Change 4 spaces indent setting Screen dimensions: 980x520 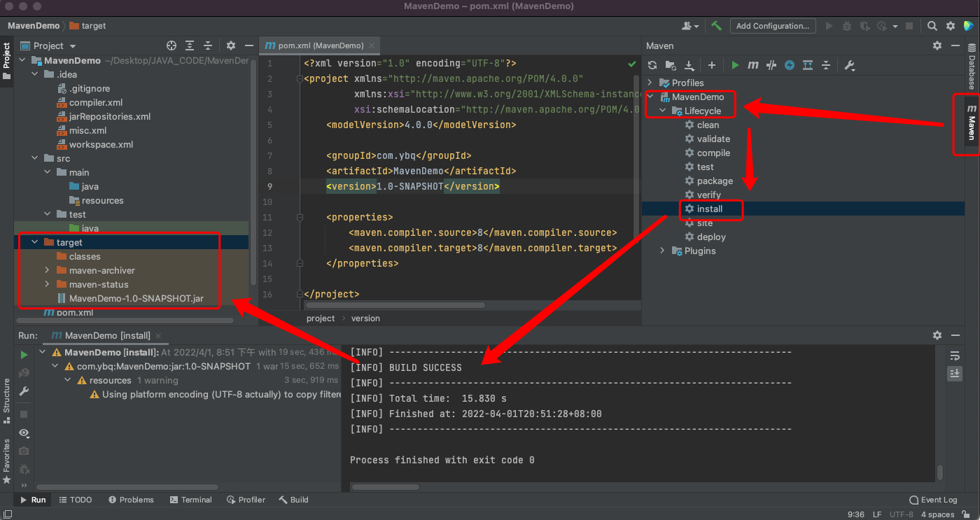coord(937,514)
